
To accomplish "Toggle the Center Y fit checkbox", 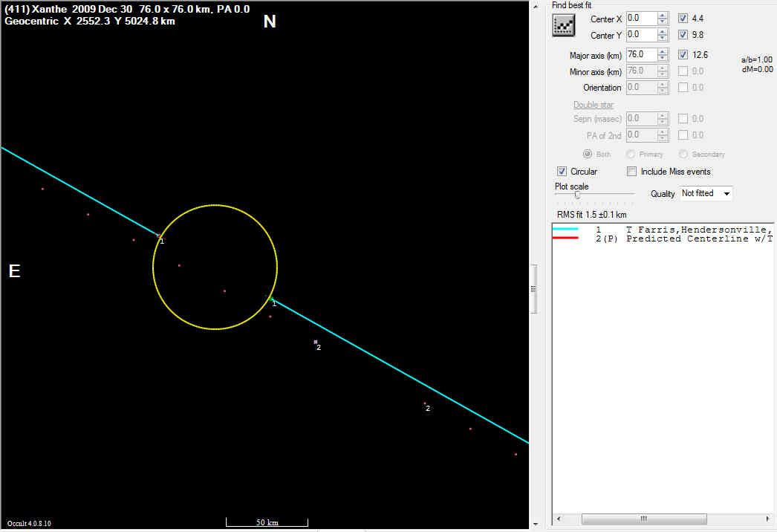I will tap(683, 35).
